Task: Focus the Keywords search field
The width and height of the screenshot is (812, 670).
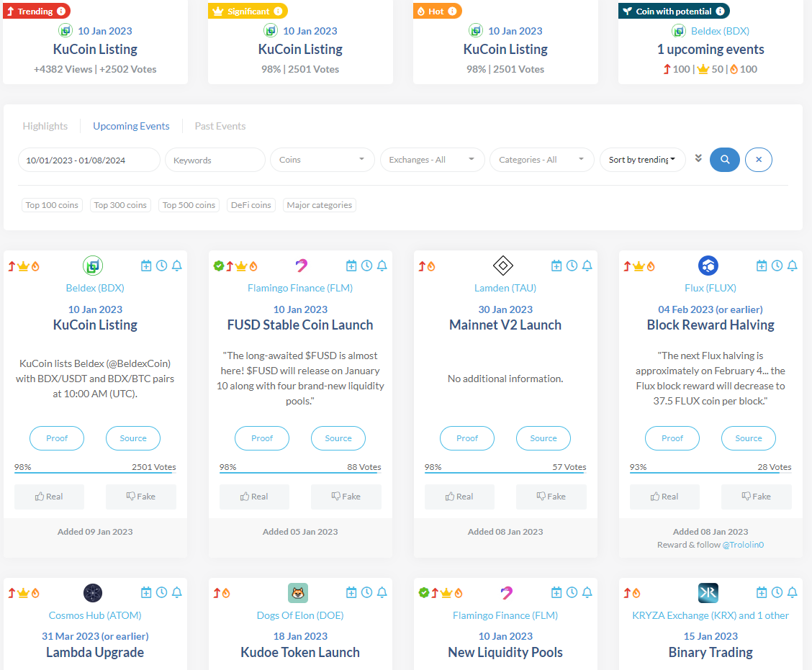Action: [x=215, y=160]
